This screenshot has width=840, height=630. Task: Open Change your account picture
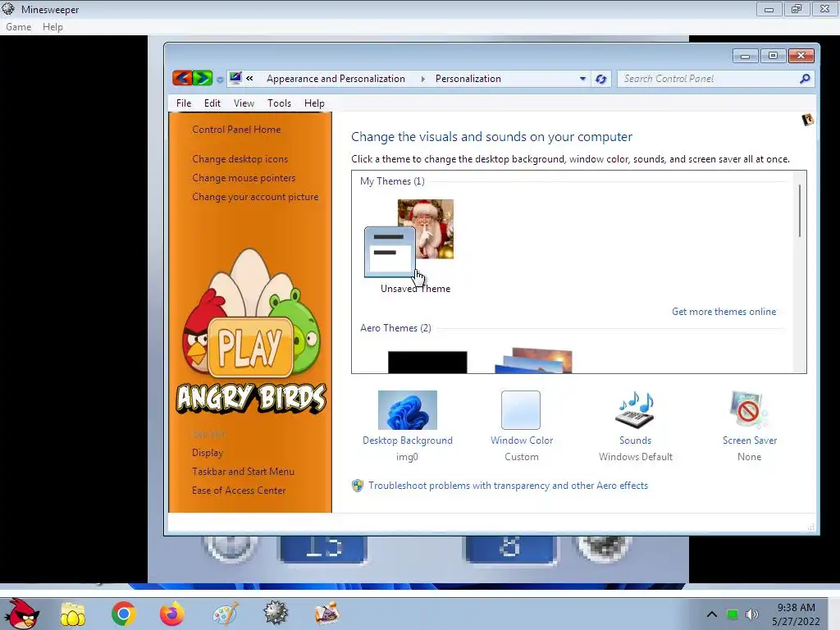coord(255,197)
